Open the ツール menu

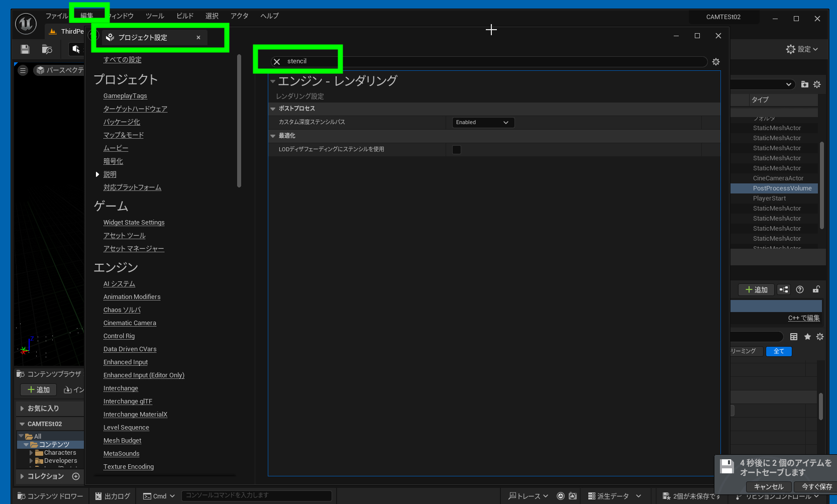coord(155,16)
